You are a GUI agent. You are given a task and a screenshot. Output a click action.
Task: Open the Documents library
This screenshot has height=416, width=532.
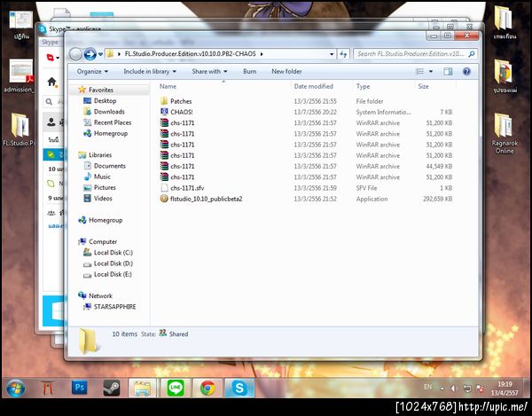coord(110,166)
